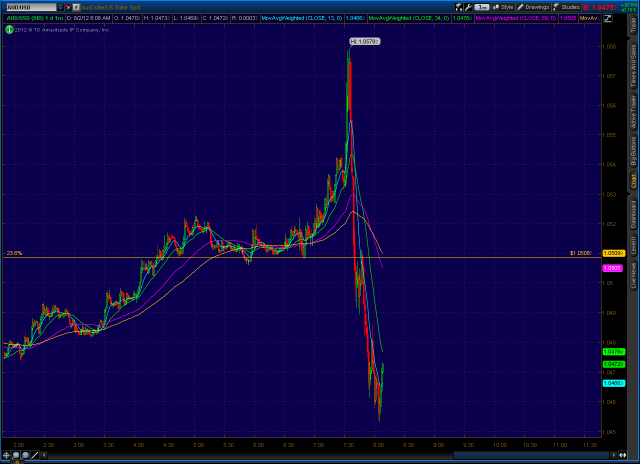Open the 1m timeframe selector
Screen dimensions: 640x464
coord(482,7)
